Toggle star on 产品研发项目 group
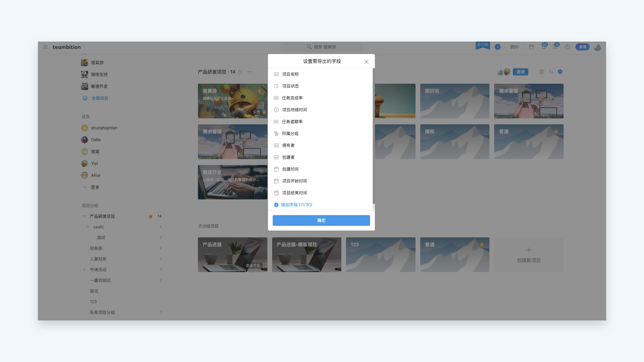The image size is (644, 362). [x=151, y=216]
